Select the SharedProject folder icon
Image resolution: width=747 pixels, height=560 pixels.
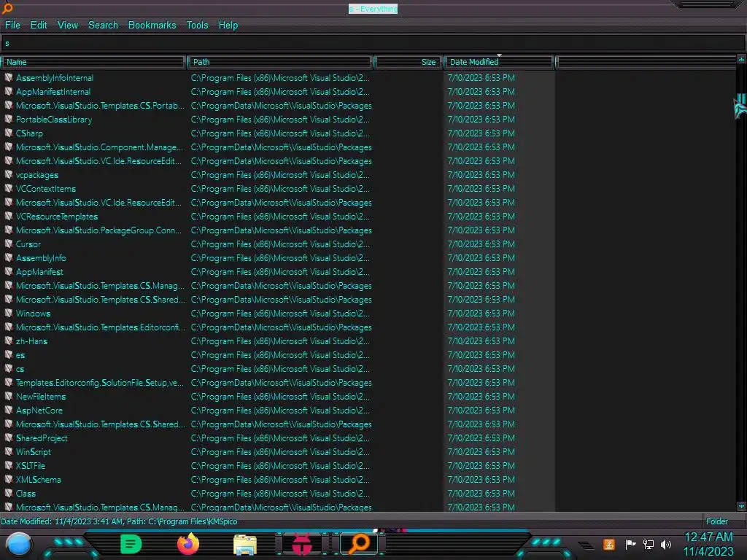9,437
